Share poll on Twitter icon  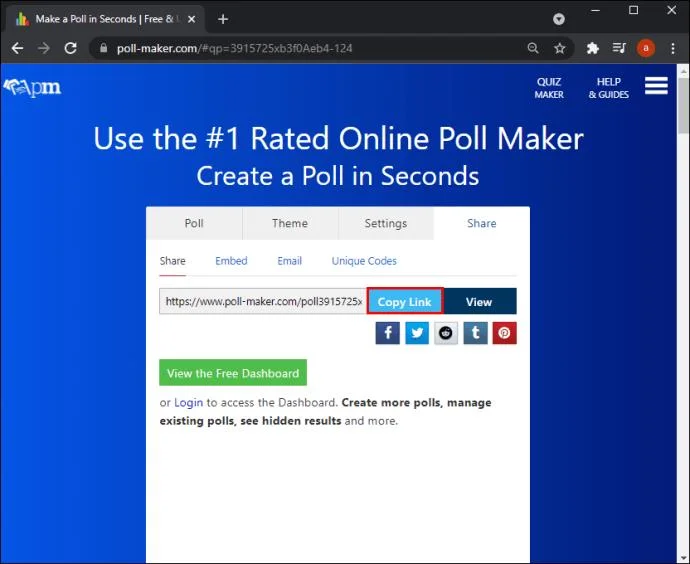pyautogui.click(x=417, y=333)
